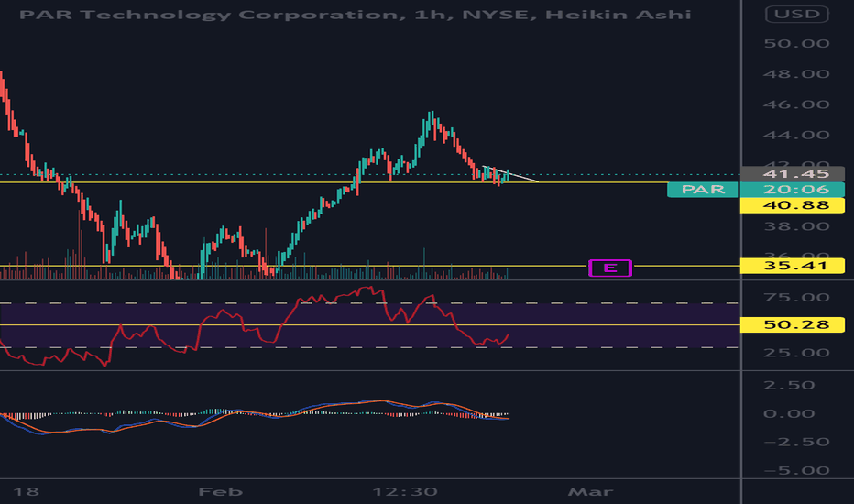
Task: Click the 18 date on time axis
Action: tap(26, 492)
